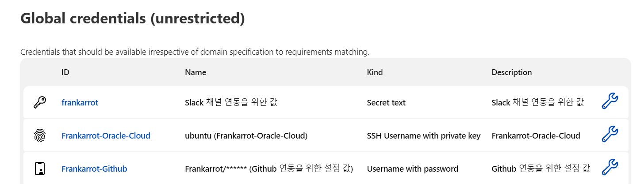This screenshot has height=184, width=644.
Task: Click the ID badge icon for Frankarrot-Github
Action: (x=40, y=169)
